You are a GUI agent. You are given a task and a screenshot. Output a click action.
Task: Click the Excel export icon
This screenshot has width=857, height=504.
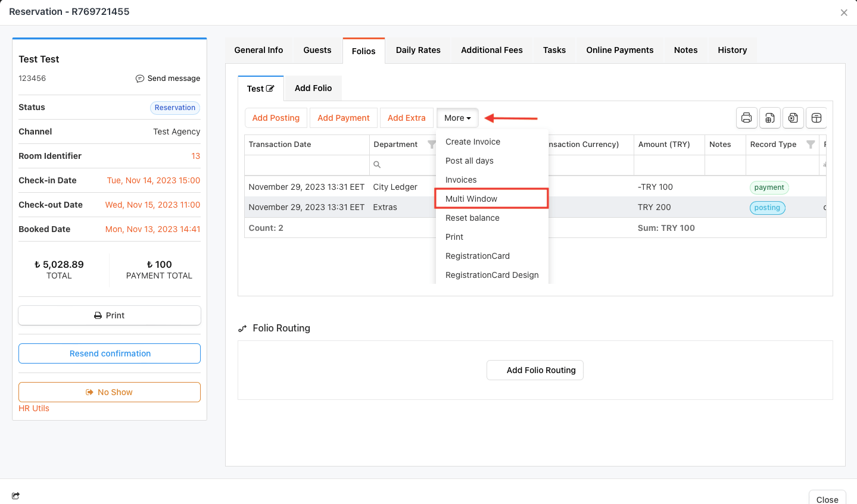[x=793, y=118]
